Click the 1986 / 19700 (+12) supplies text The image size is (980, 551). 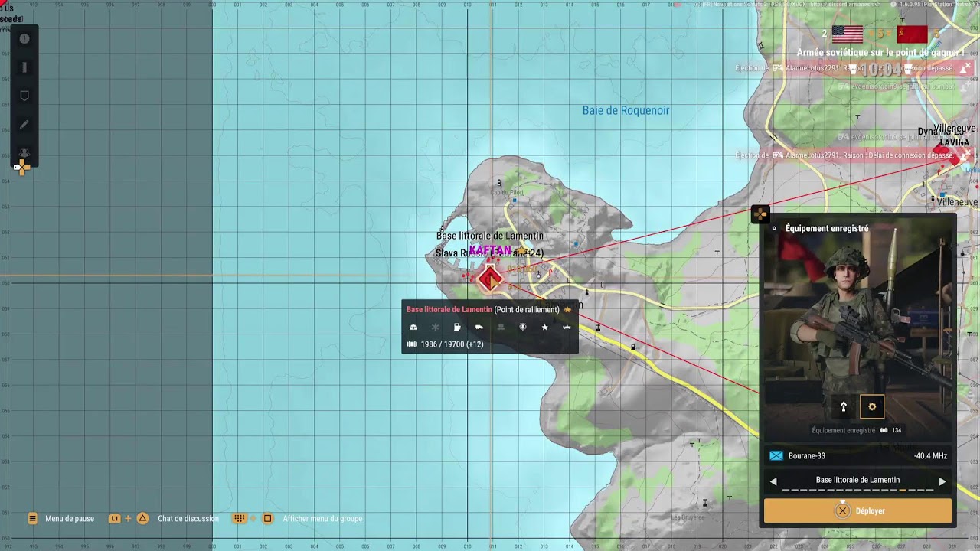452,344
